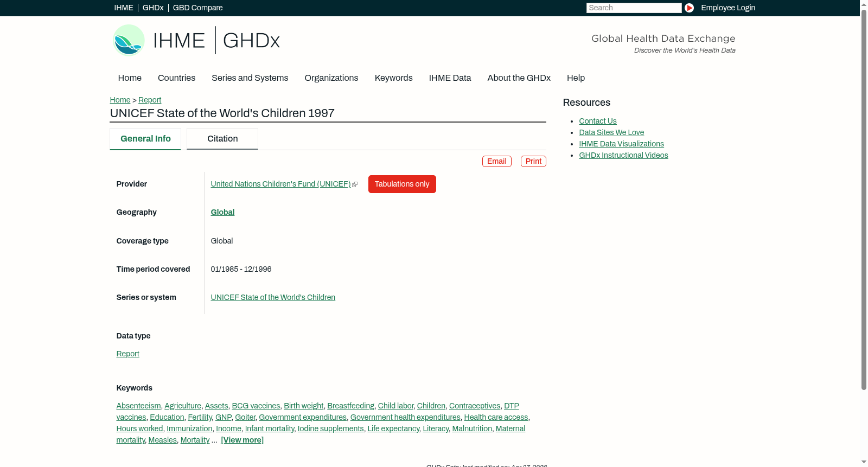The height and width of the screenshot is (467, 868).
Task: Click the Children keyword link
Action: pyautogui.click(x=431, y=406)
